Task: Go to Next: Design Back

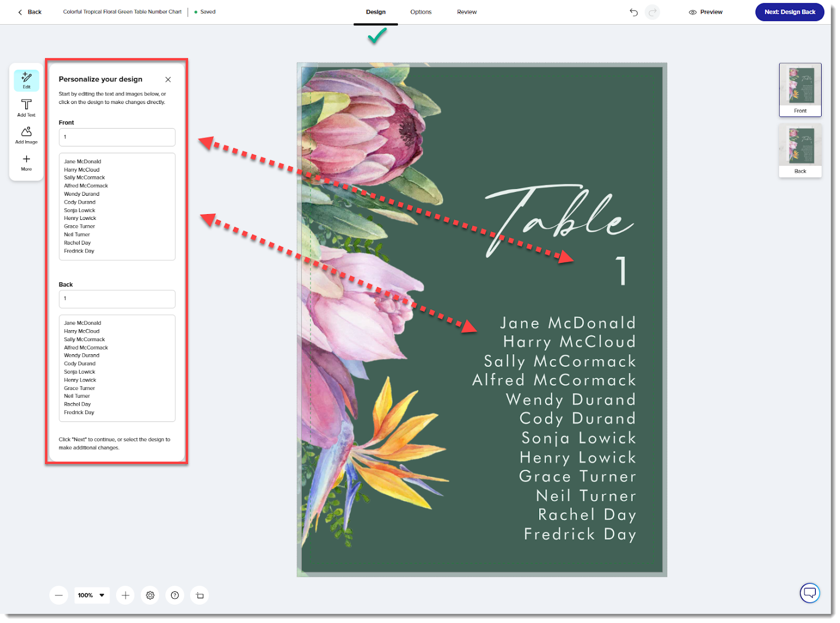Action: click(x=790, y=12)
